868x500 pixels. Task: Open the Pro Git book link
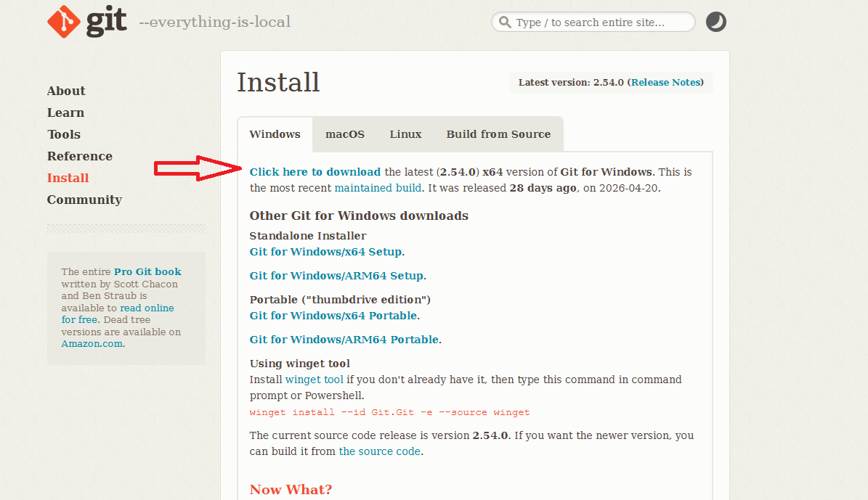147,271
